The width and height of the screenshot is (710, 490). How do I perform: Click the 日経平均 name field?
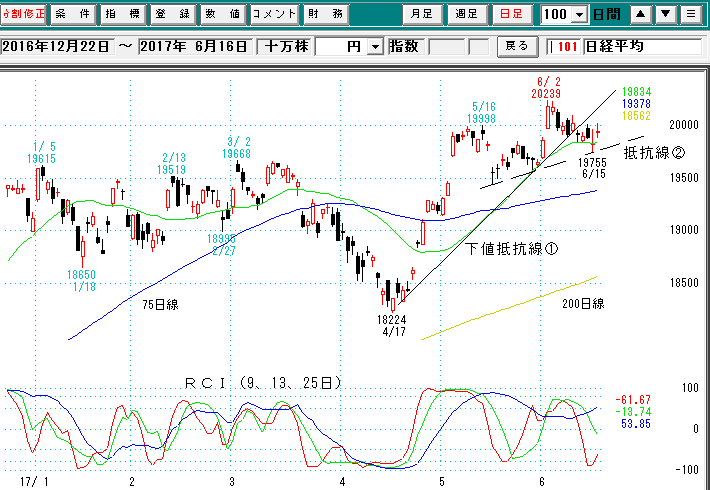(640, 47)
